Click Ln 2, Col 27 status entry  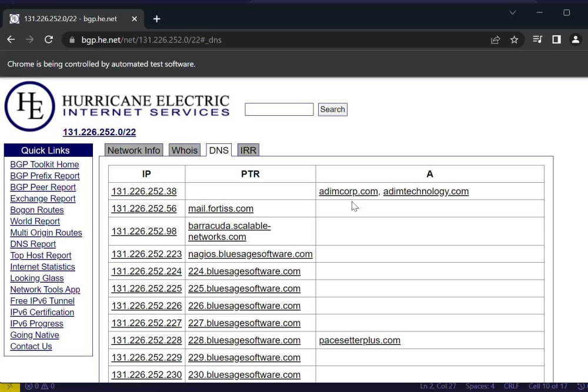[x=438, y=386]
